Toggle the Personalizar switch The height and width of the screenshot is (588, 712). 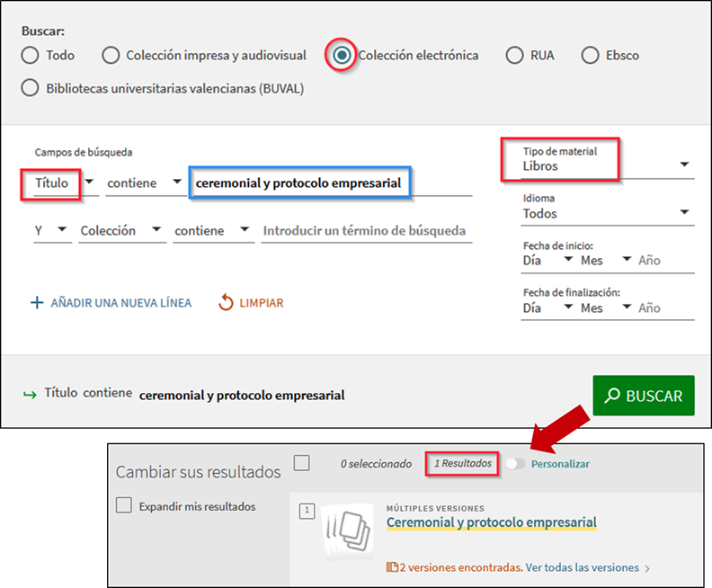tap(515, 464)
